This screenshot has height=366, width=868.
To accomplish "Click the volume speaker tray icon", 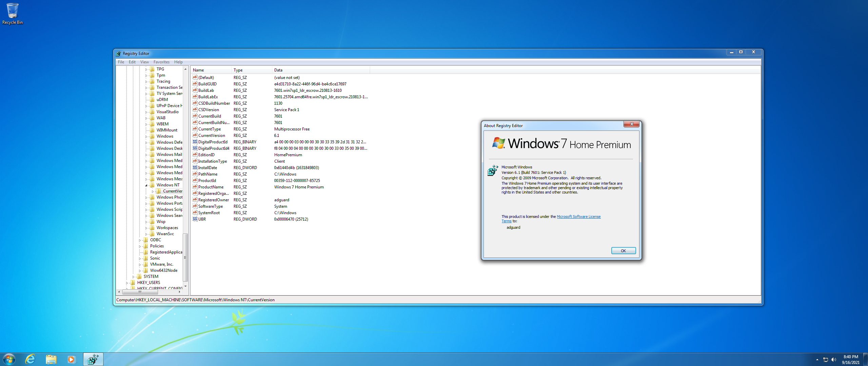I will point(834,360).
